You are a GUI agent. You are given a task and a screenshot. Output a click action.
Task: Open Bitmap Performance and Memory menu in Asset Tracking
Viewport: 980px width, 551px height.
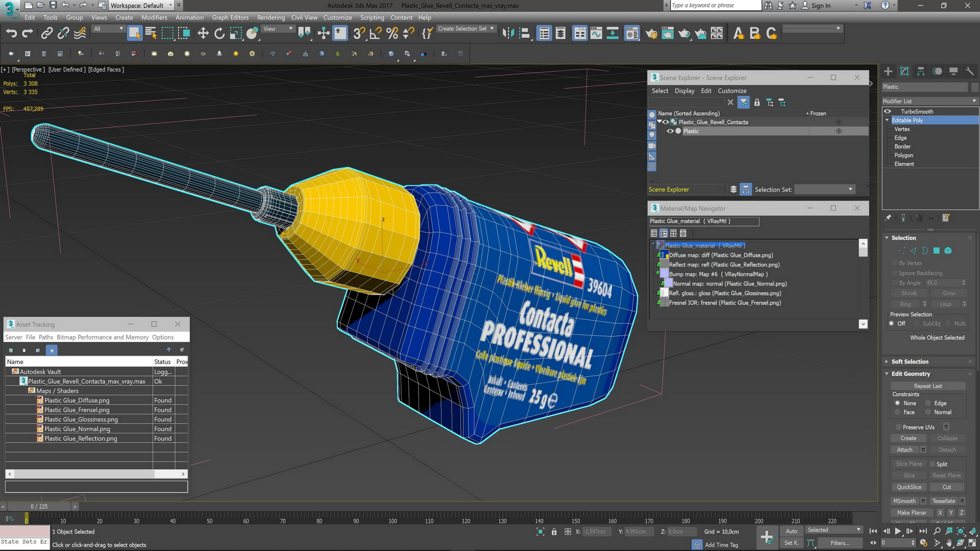(103, 337)
